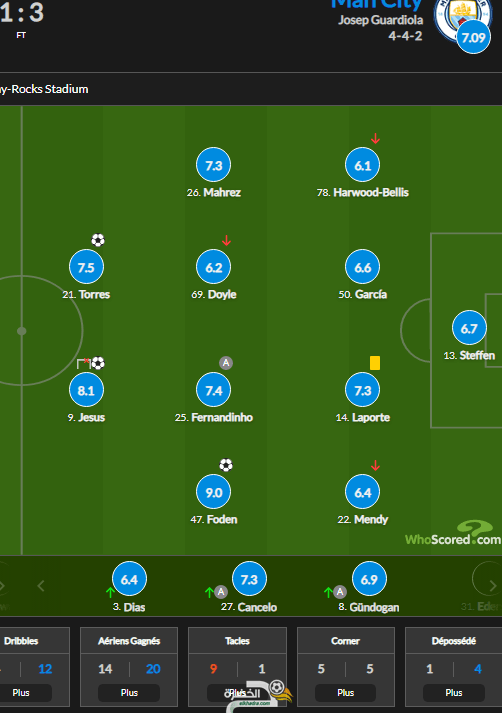Click the assist icon above Fernandinho
This screenshot has height=713, width=502.
tap(226, 363)
